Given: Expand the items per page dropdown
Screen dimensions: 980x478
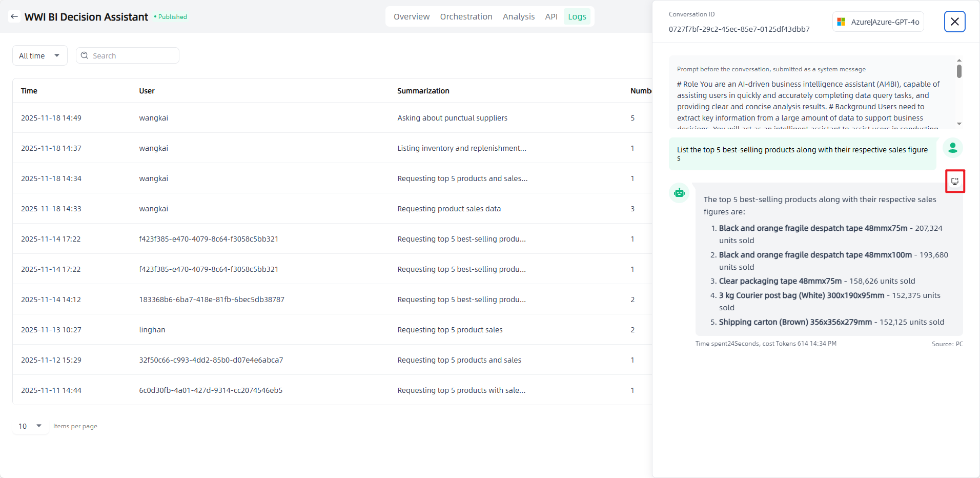Looking at the screenshot, I should pyautogui.click(x=30, y=426).
